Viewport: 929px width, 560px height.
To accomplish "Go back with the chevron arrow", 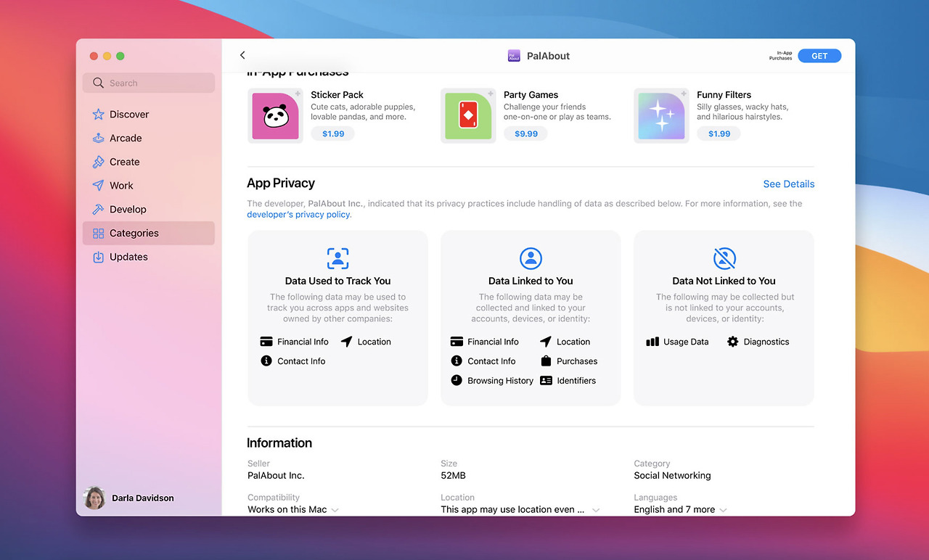I will click(242, 55).
